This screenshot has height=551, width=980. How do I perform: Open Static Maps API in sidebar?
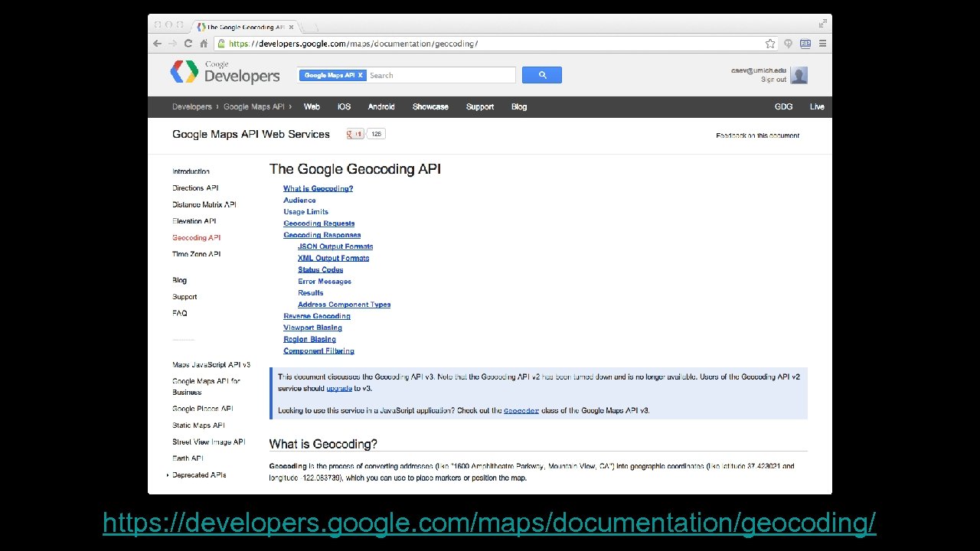click(x=198, y=425)
